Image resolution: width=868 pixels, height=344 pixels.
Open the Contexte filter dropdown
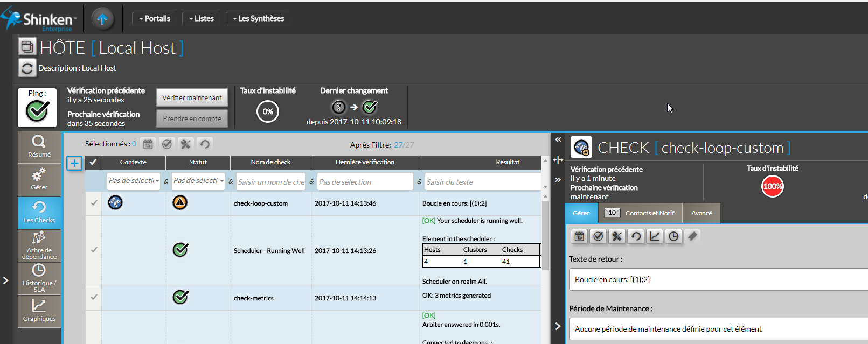tap(134, 181)
